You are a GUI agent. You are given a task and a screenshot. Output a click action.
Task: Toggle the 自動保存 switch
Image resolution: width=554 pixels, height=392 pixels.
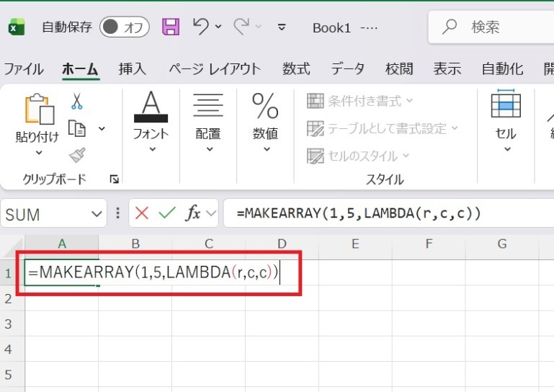[125, 27]
